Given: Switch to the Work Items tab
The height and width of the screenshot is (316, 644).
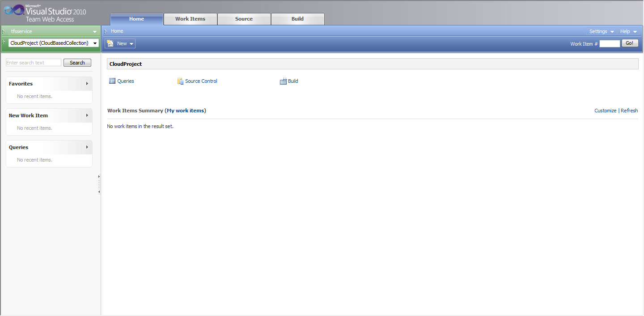Looking at the screenshot, I should [191, 19].
